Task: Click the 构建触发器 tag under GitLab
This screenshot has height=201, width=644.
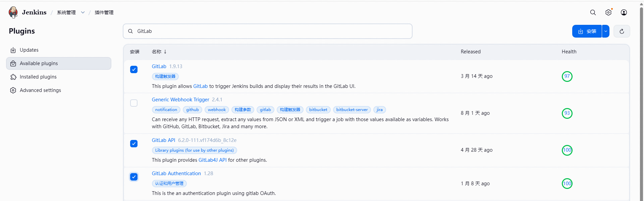Action: 165,77
